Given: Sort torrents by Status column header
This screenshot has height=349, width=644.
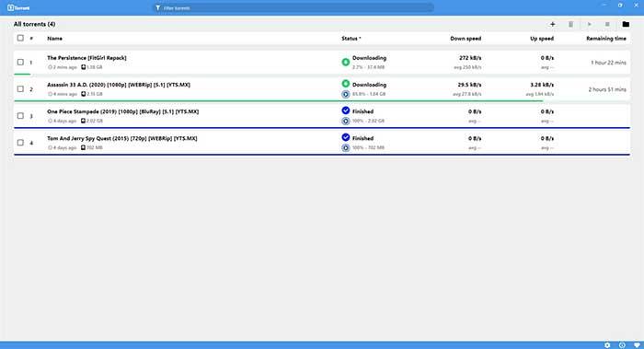Looking at the screenshot, I should (x=351, y=39).
